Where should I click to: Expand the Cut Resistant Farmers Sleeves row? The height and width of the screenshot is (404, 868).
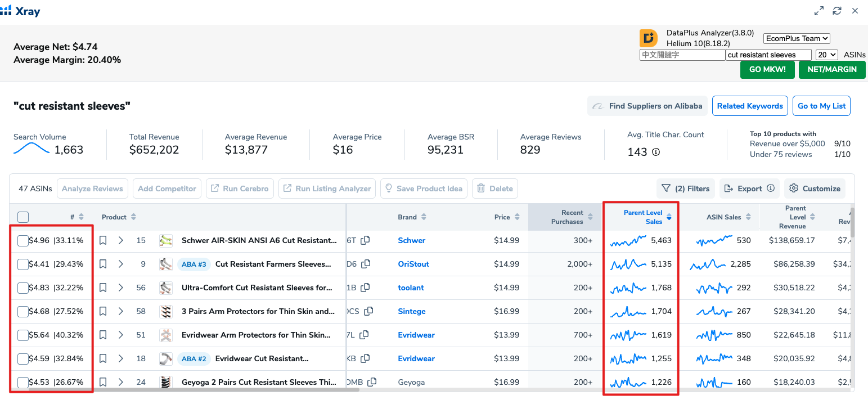121,264
